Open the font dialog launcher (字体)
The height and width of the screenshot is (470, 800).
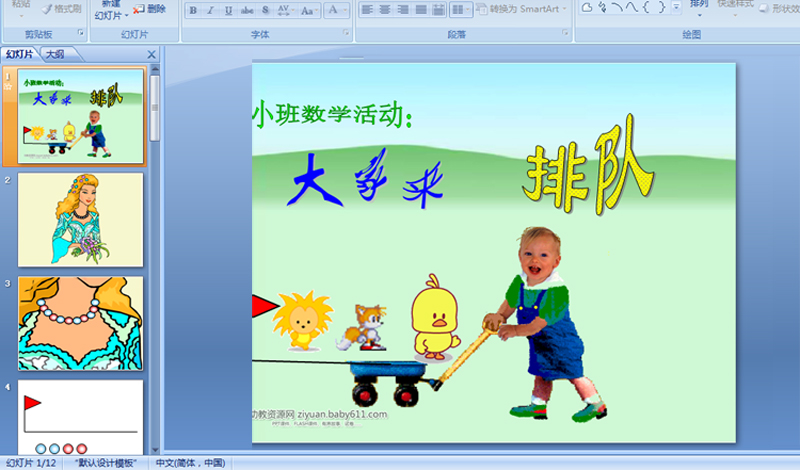pyautogui.click(x=346, y=33)
